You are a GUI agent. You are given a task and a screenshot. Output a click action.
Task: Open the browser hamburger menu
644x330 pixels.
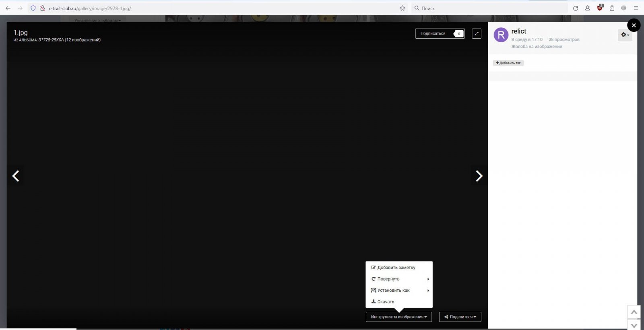636,8
